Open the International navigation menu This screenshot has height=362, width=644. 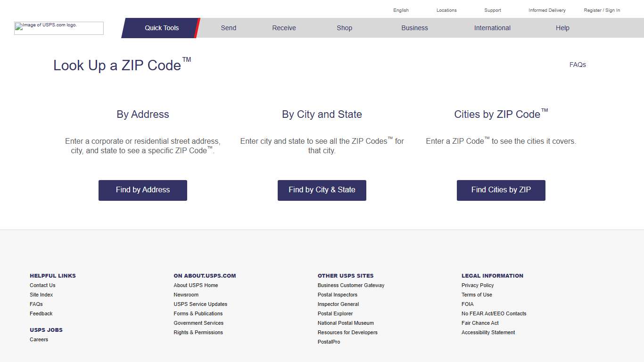pyautogui.click(x=492, y=28)
